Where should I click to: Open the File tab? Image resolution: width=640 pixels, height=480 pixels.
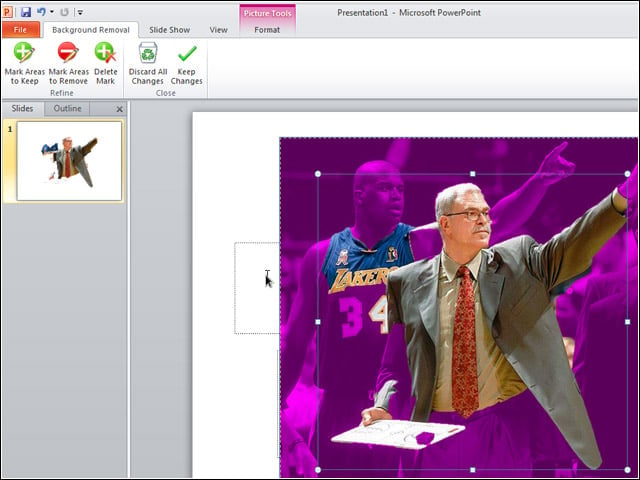click(21, 29)
